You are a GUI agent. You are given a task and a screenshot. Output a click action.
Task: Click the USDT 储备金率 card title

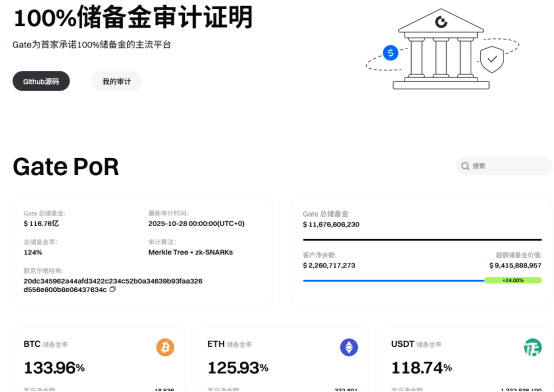click(416, 344)
